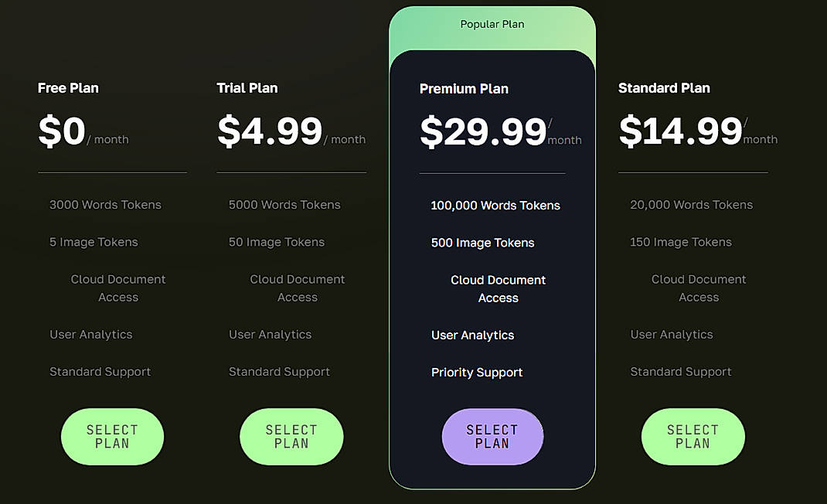Select 100,000 Words Tokens feature on Premium
This screenshot has height=504, width=827.
(495, 206)
